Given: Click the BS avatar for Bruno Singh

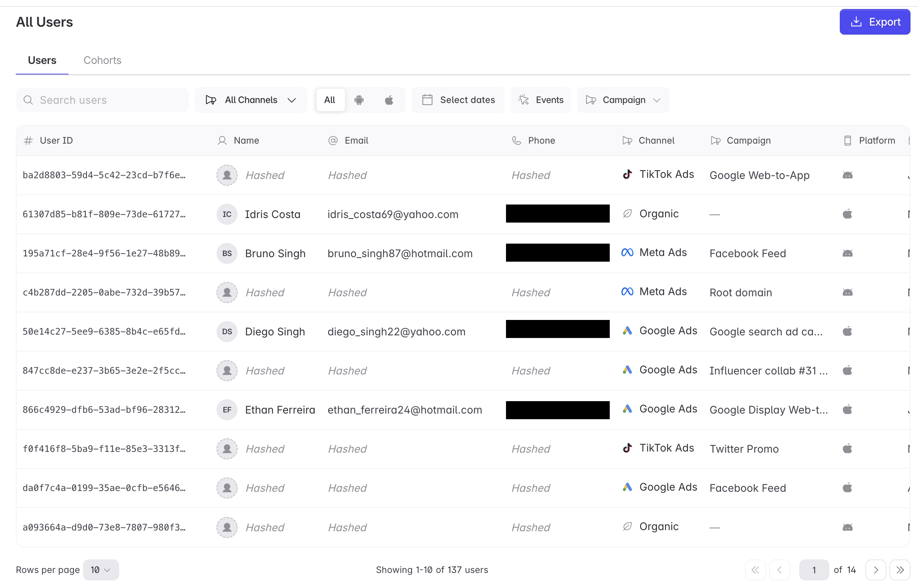Looking at the screenshot, I should (227, 253).
